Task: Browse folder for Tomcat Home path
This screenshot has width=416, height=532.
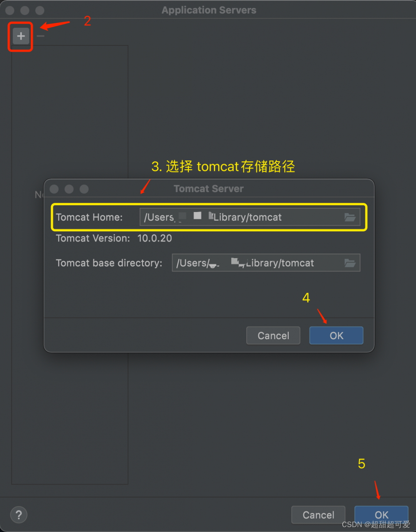Action: [x=350, y=217]
